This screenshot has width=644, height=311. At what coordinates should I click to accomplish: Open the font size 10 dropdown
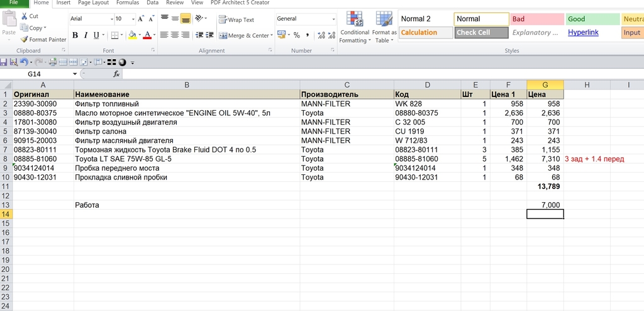133,19
